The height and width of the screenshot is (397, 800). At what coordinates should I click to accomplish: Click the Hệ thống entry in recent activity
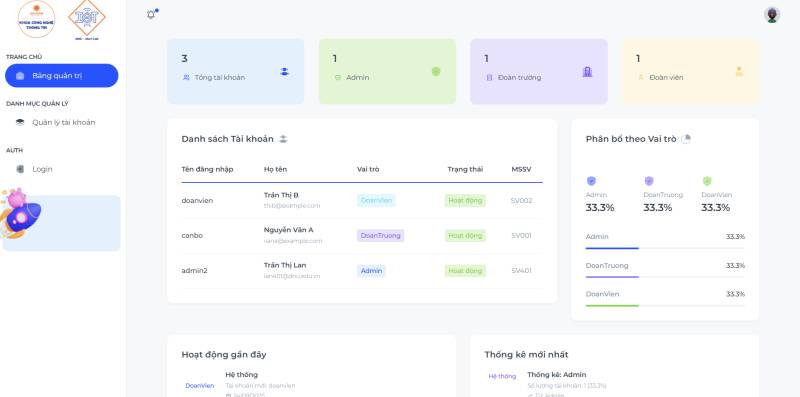pos(241,375)
